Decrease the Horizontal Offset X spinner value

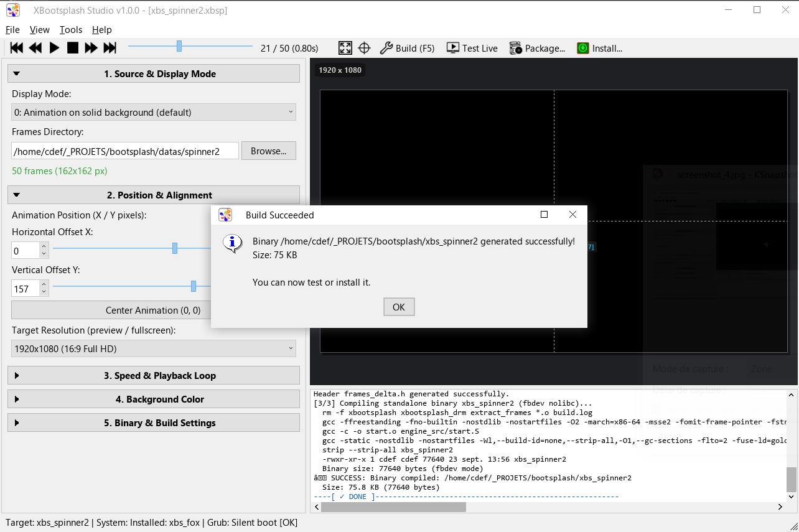pos(44,254)
